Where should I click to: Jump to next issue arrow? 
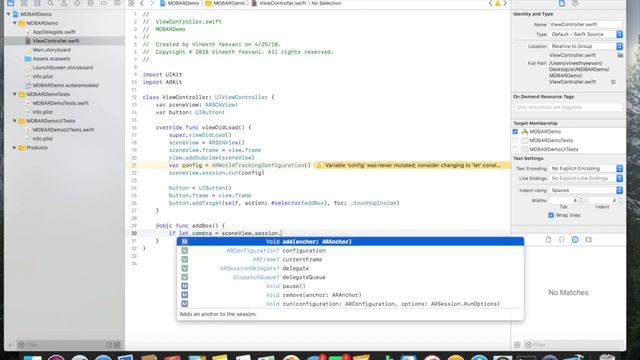click(x=505, y=3)
